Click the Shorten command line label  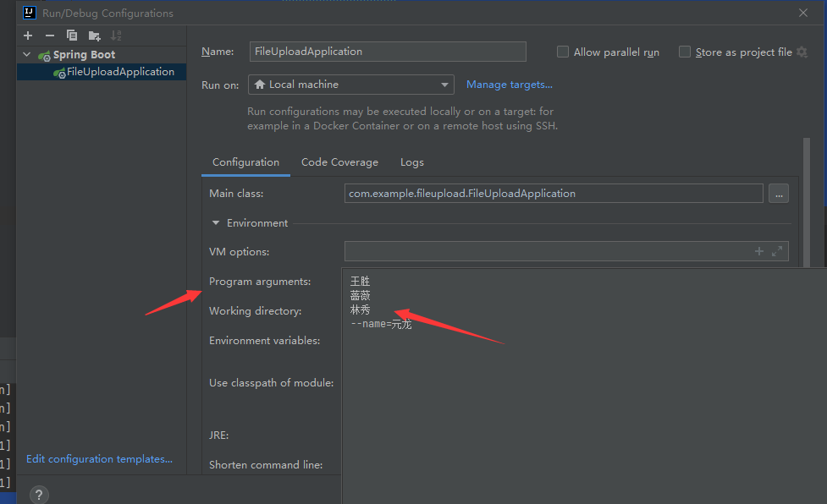point(266,464)
